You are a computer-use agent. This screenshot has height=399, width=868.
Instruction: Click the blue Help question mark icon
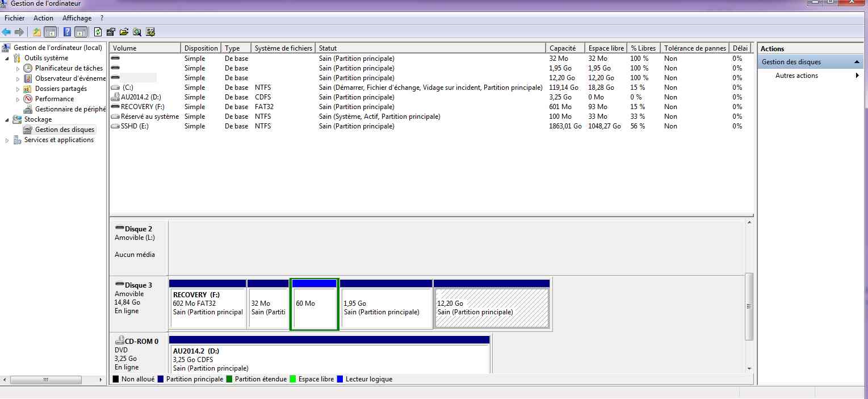click(67, 32)
